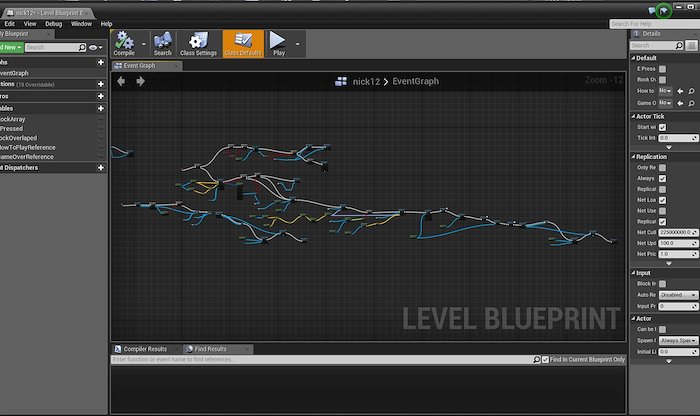Image resolution: width=700 pixels, height=416 pixels.
Task: Click the tutorial graduation cap icon at top right
Action: (x=664, y=10)
